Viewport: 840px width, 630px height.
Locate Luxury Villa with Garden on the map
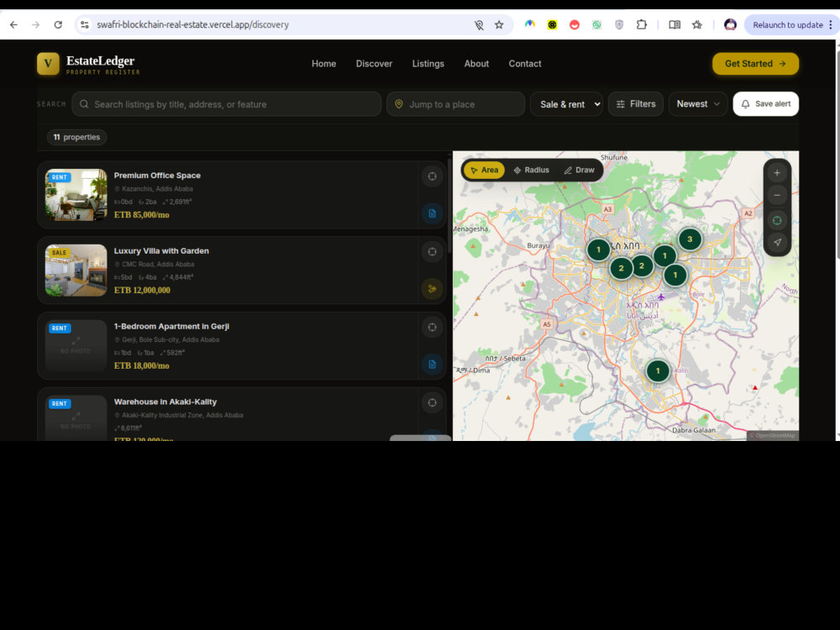433,252
